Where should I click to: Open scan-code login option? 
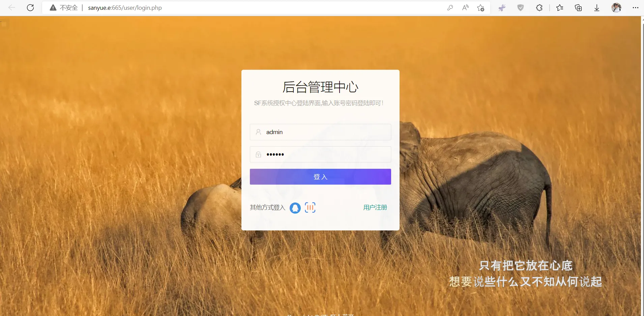(x=310, y=208)
